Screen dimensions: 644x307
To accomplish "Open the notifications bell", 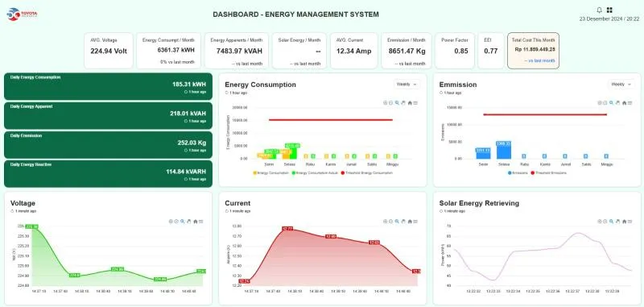I will 599,10.
